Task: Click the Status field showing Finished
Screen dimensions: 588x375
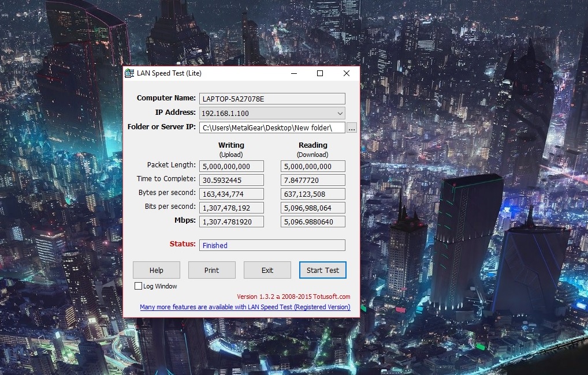Action: click(x=272, y=245)
